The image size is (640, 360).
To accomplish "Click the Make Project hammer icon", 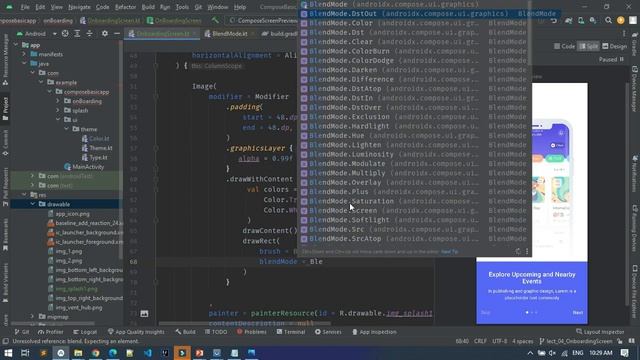I will 215,20.
